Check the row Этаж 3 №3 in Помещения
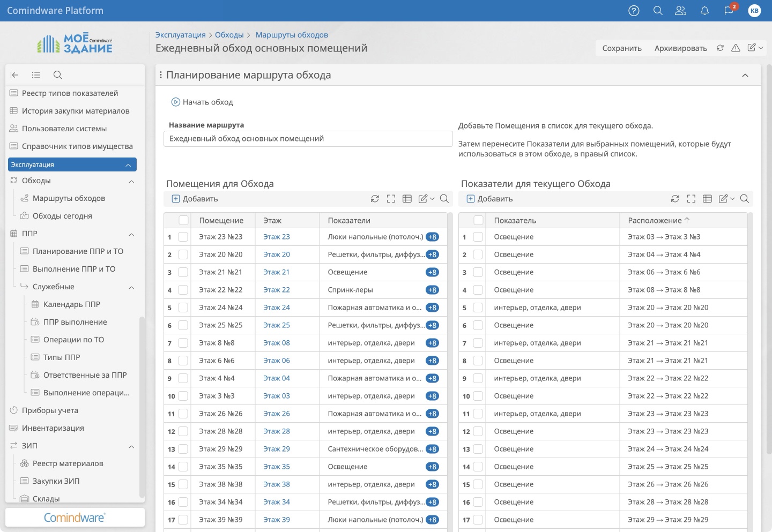Image resolution: width=772 pixels, height=532 pixels. (x=183, y=396)
